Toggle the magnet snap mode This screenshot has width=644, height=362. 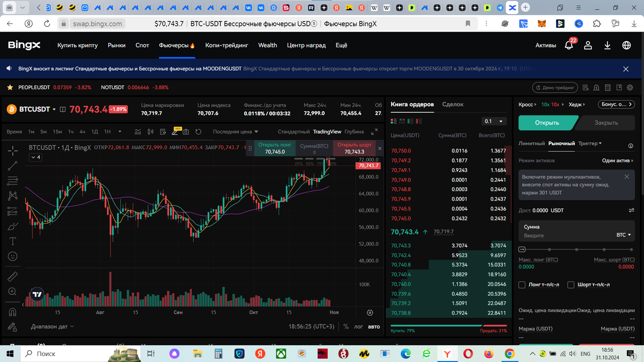click(x=13, y=312)
